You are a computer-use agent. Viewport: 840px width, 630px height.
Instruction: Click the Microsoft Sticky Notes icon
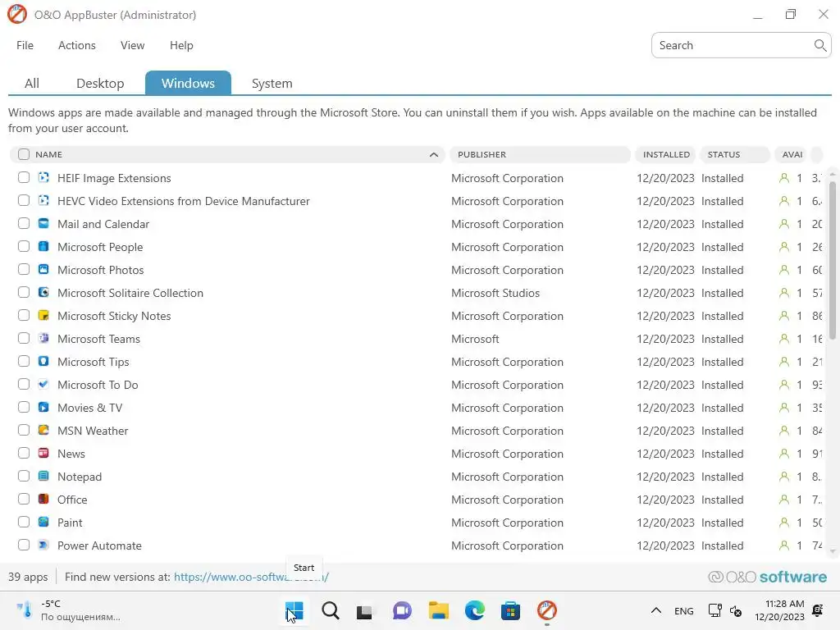[44, 316]
